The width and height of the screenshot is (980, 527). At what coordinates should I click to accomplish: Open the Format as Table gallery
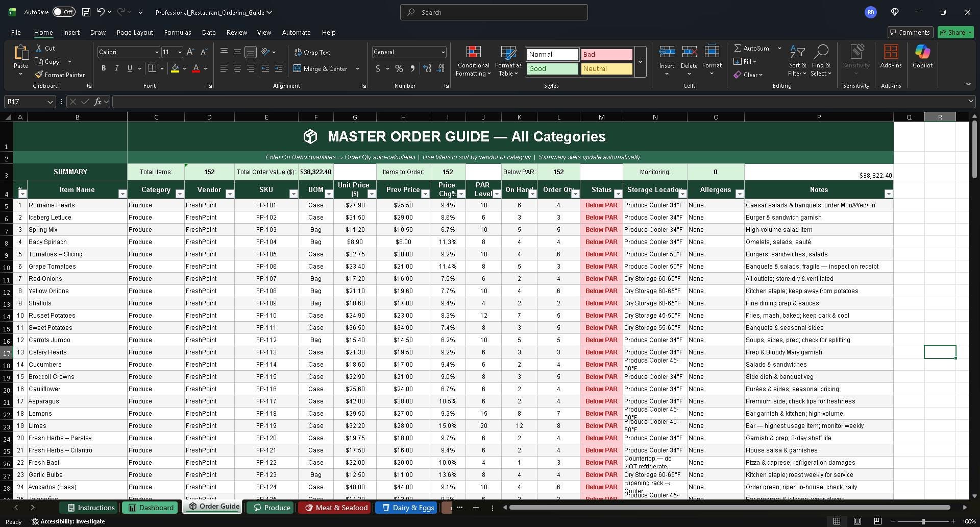click(508, 61)
